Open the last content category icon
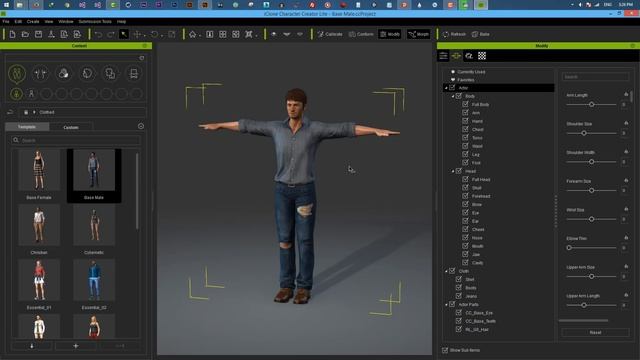 133,73
